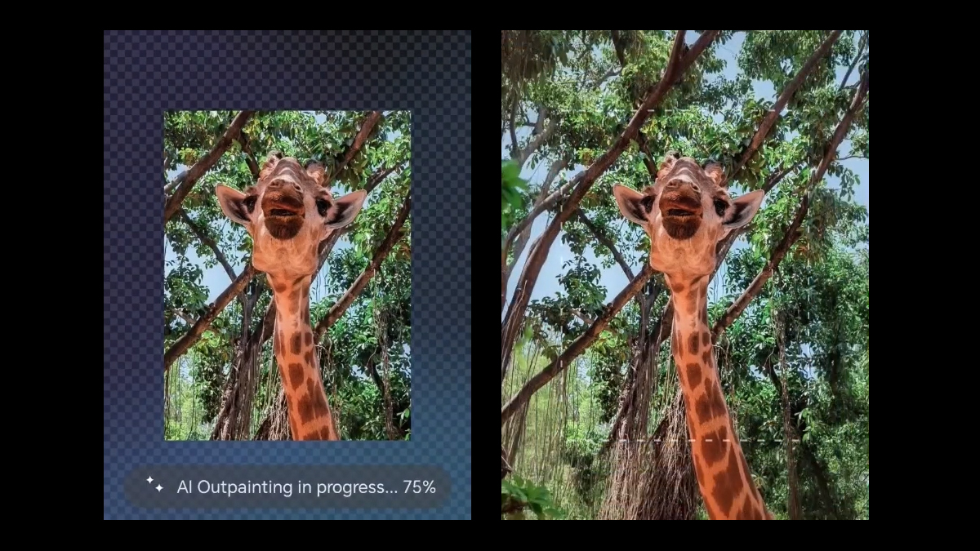Viewport: 980px width, 551px height.
Task: Click the original giraffe photo in left panel
Action: (287, 276)
